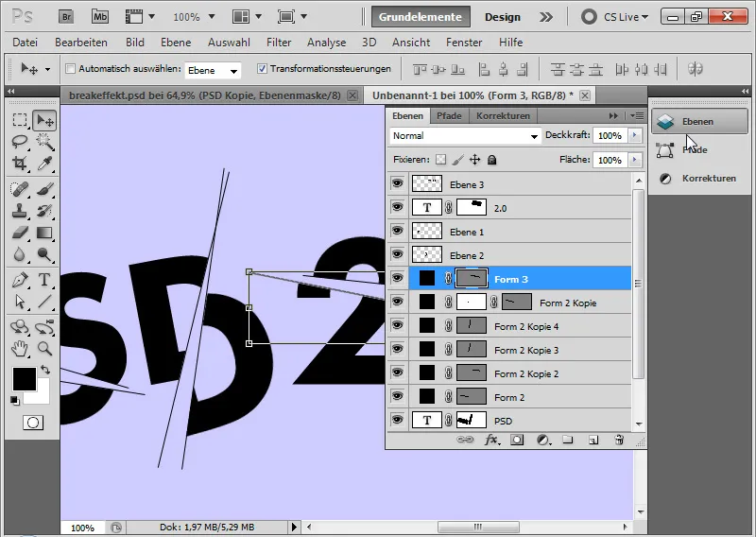This screenshot has width=756, height=537.
Task: Uncheck Transformationssteuerungen checkbox
Action: click(x=262, y=69)
